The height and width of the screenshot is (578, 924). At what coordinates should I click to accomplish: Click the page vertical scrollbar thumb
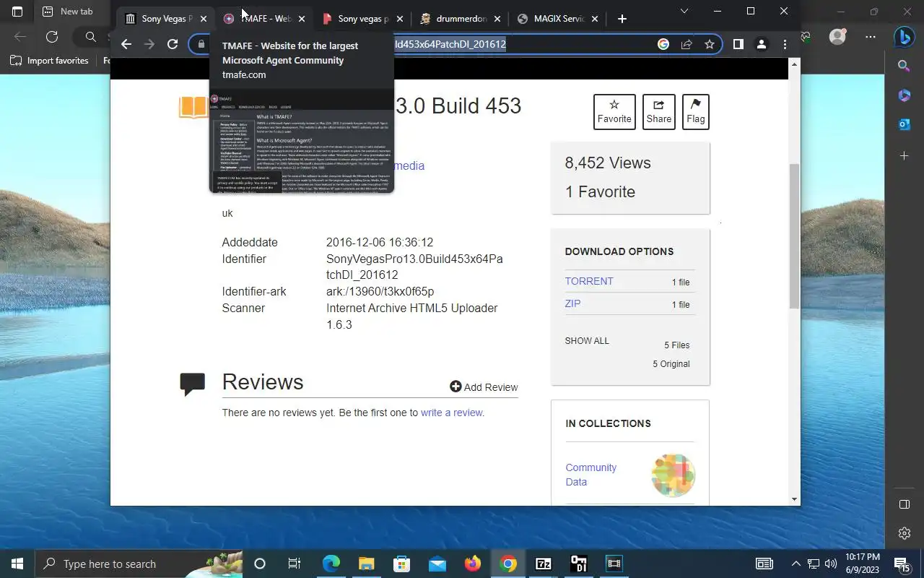[x=794, y=236]
